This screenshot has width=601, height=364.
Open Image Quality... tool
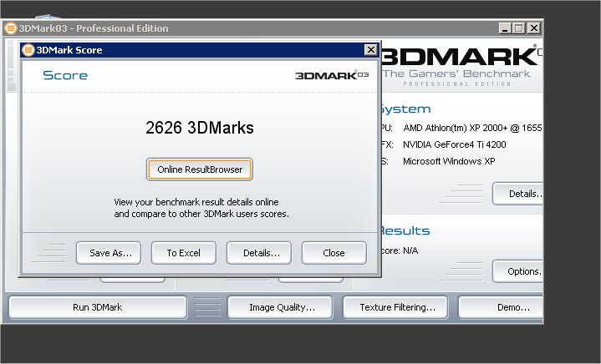click(x=280, y=307)
